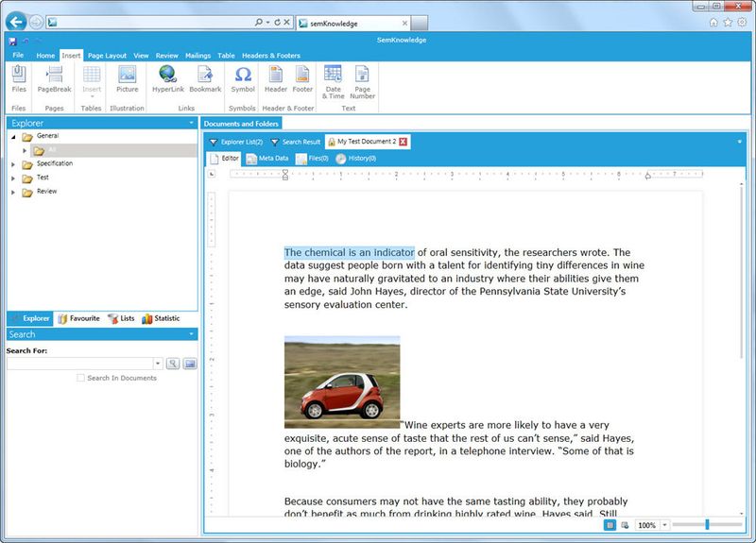Switch to the Favourite tab
756x543 pixels.
click(x=78, y=318)
